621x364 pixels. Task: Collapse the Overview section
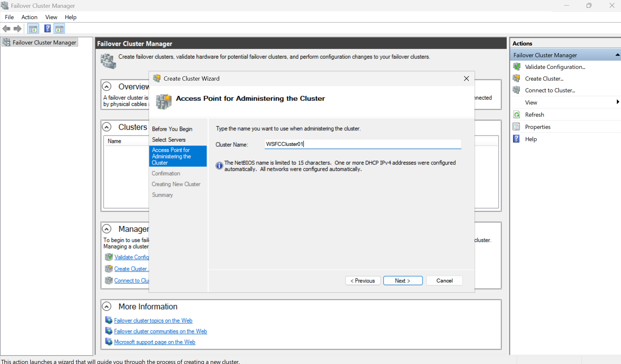point(107,86)
